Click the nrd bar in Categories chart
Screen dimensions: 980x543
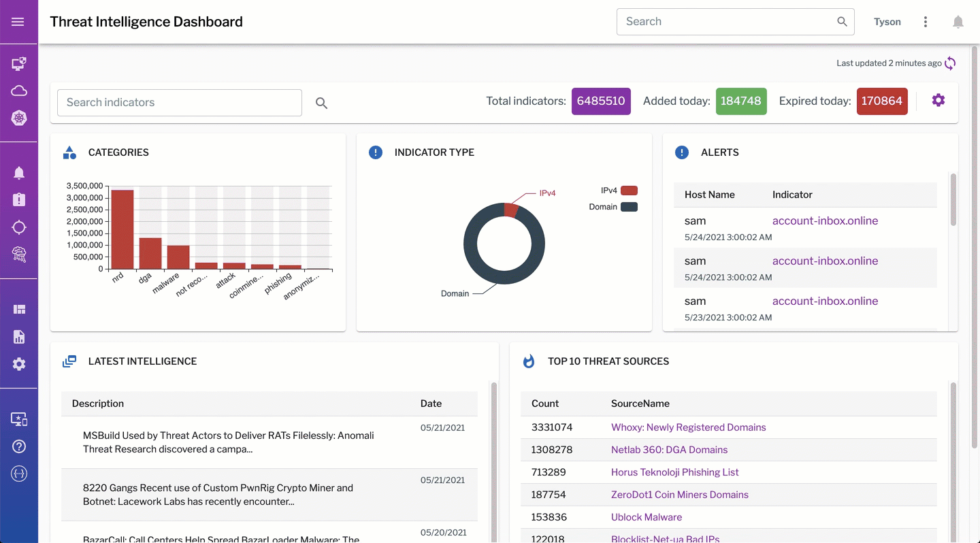coord(122,229)
